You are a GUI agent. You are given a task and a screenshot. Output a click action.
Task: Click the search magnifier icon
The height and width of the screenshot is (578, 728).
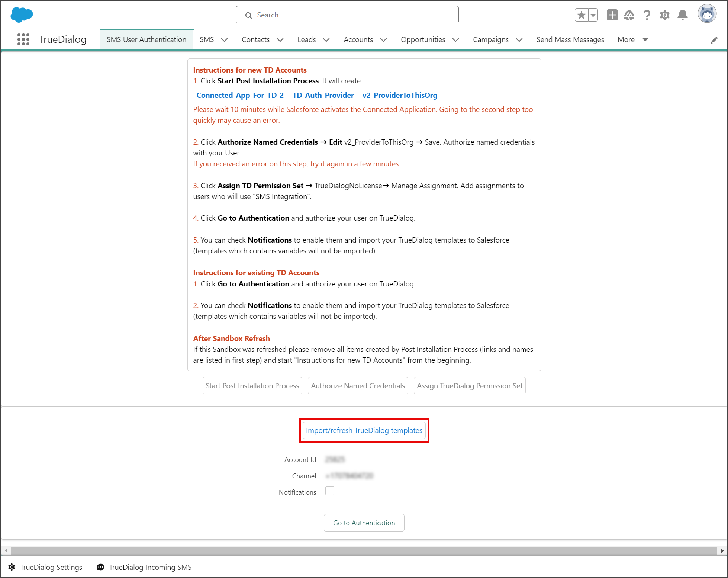(249, 15)
